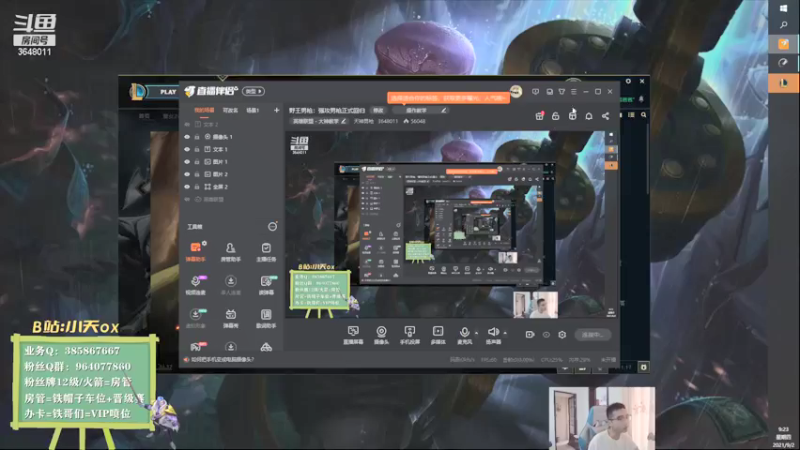Add a screen capture source from bottom bar
Viewport: 800px width, 450px height.
[353, 335]
